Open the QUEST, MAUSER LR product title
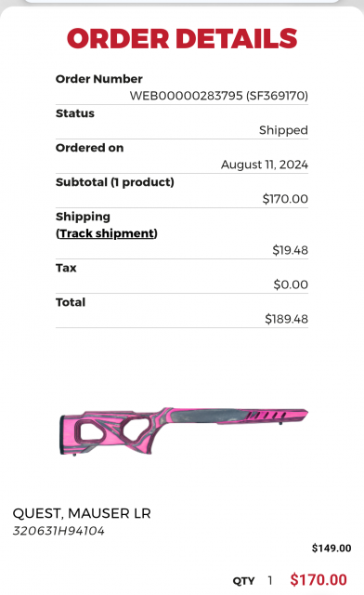The image size is (364, 595). point(82,513)
